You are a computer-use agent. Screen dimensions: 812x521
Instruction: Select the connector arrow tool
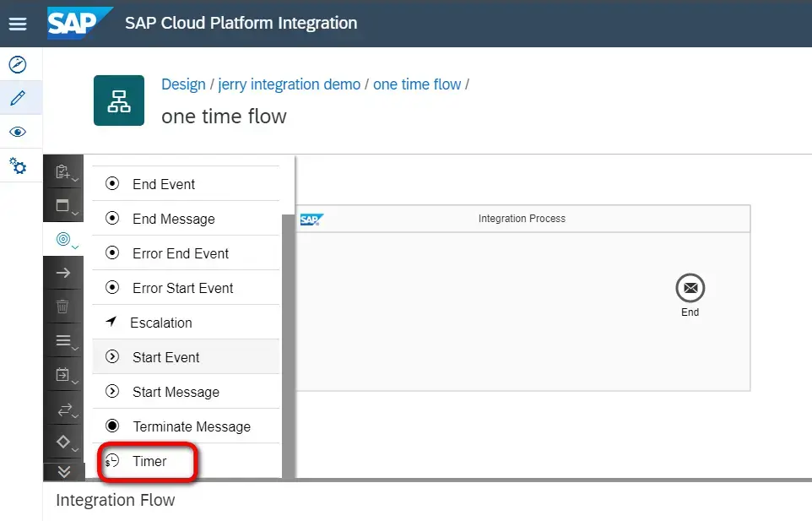point(63,272)
